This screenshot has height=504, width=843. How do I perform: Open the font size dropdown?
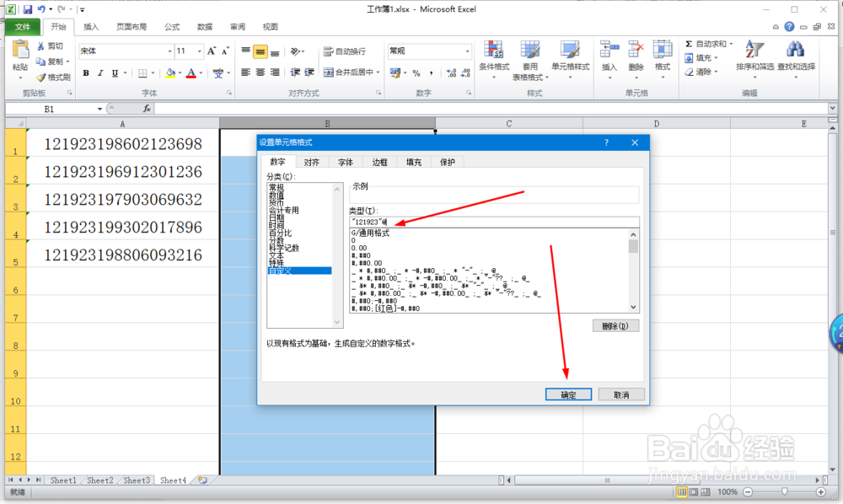point(200,51)
